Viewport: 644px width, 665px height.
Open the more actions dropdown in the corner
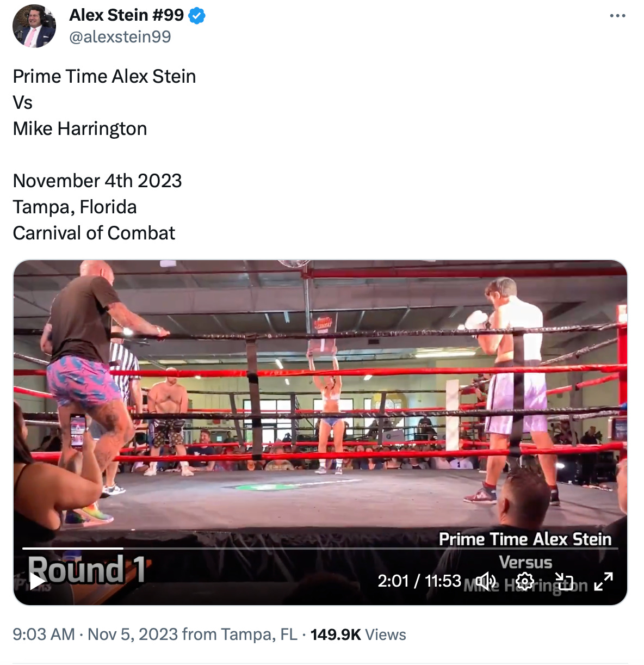pos(617,15)
